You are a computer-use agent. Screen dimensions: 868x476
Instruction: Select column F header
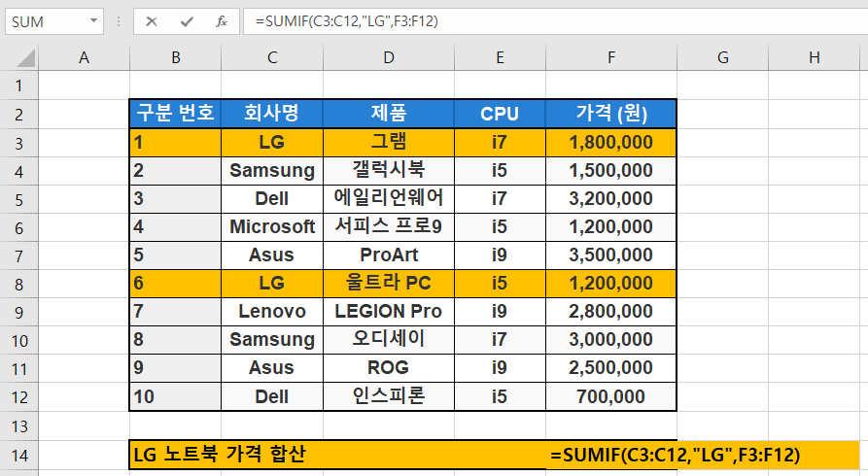pos(611,57)
